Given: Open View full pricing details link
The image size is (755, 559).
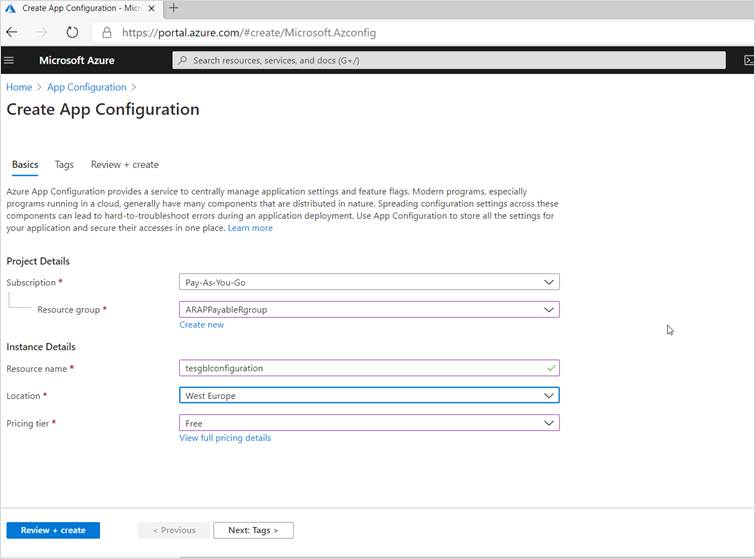Looking at the screenshot, I should (x=225, y=438).
